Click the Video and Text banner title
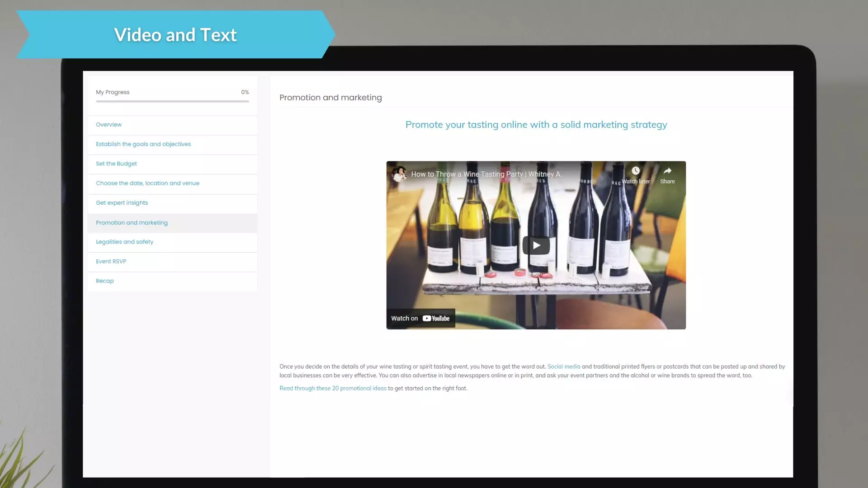The width and height of the screenshot is (868, 488). tap(175, 35)
